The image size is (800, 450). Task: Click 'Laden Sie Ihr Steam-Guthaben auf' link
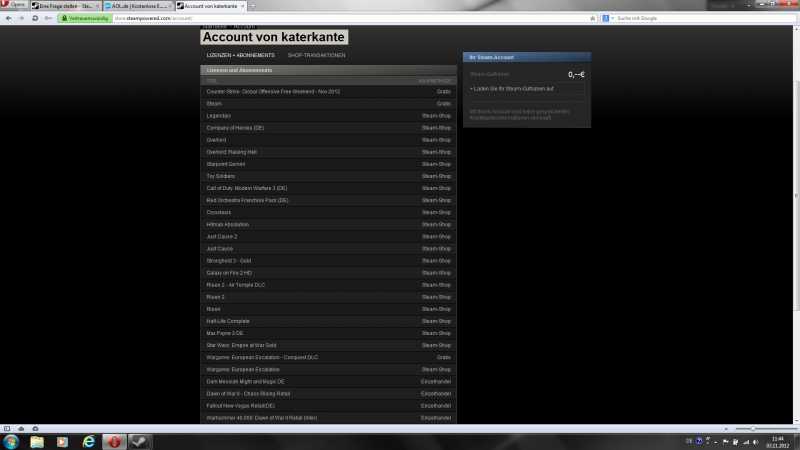pyautogui.click(x=513, y=89)
